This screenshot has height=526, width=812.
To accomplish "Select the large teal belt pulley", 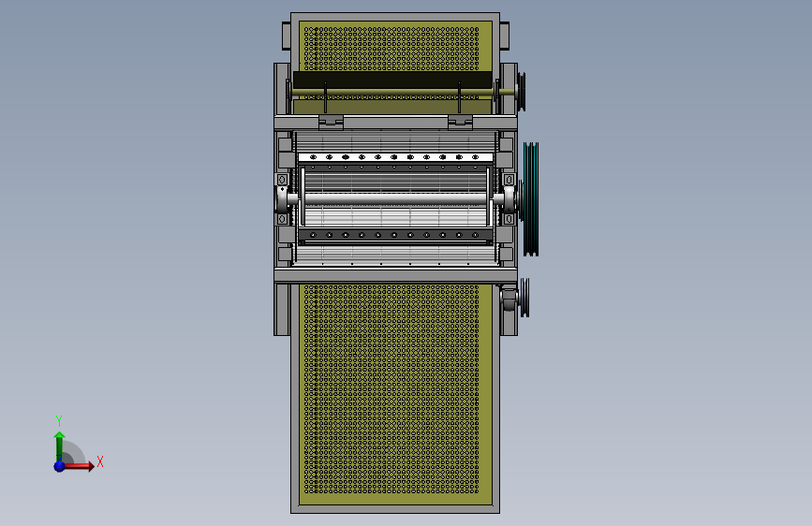I will point(531,199).
